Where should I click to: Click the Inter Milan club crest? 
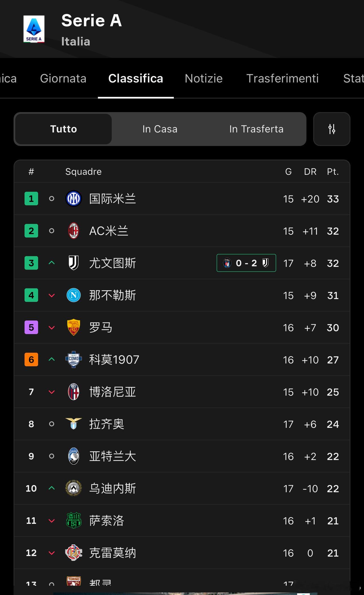(x=73, y=199)
